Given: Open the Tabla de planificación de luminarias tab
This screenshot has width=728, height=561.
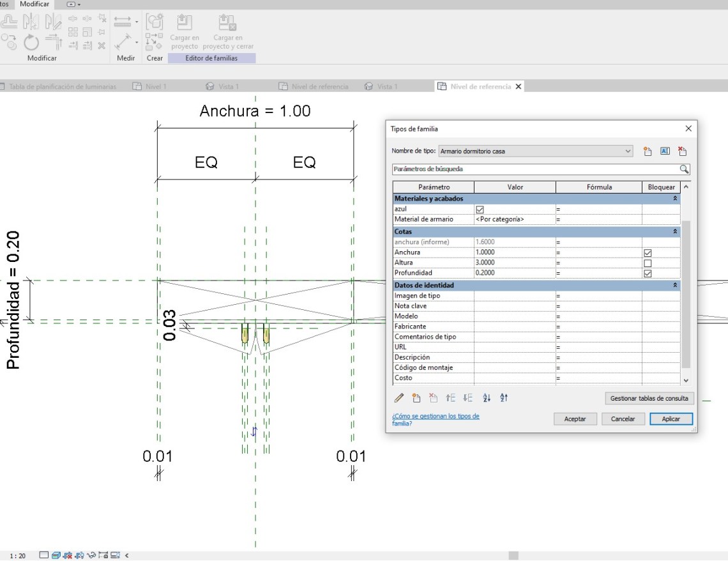Looking at the screenshot, I should pyautogui.click(x=62, y=86).
